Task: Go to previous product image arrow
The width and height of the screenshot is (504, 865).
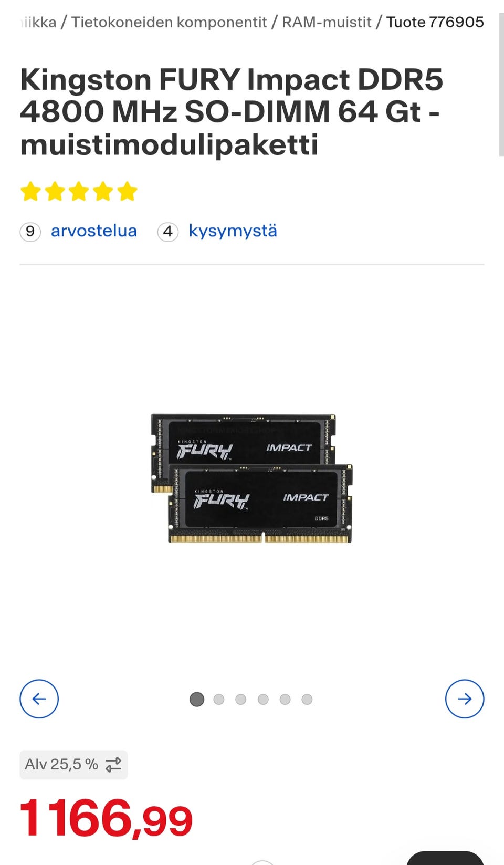Action: [39, 699]
